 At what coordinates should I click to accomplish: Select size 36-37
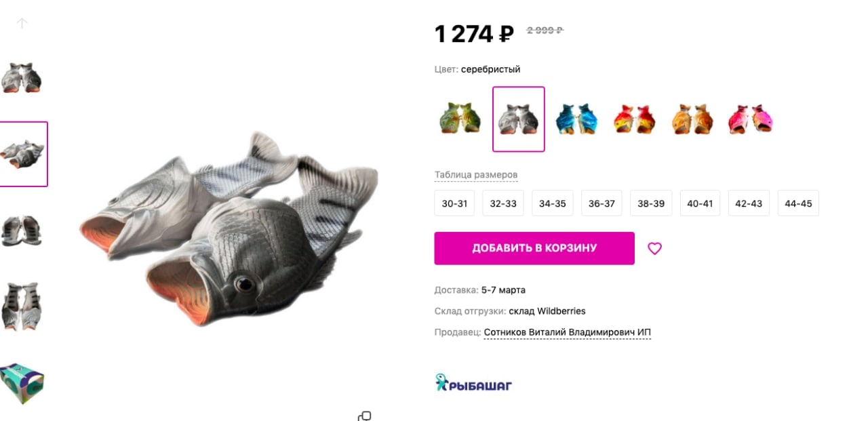coord(601,203)
